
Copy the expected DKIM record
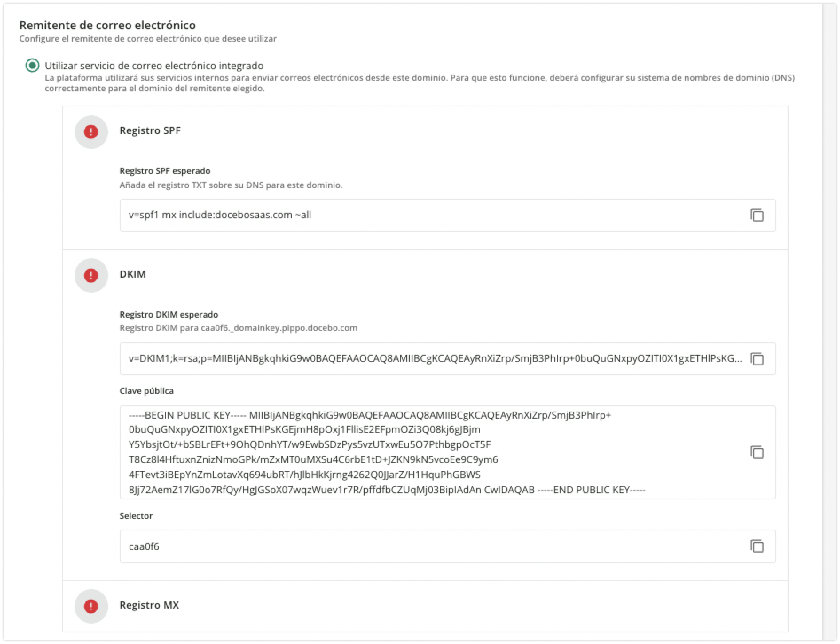pos(757,359)
